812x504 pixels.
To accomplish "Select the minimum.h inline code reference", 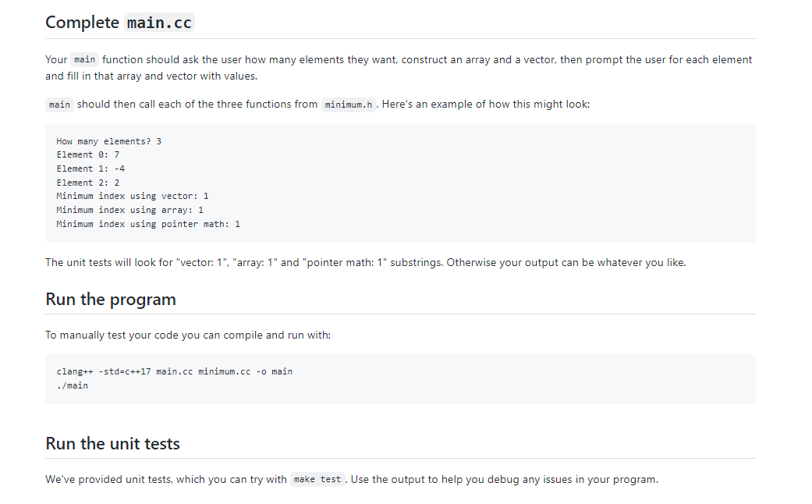I will (348, 104).
